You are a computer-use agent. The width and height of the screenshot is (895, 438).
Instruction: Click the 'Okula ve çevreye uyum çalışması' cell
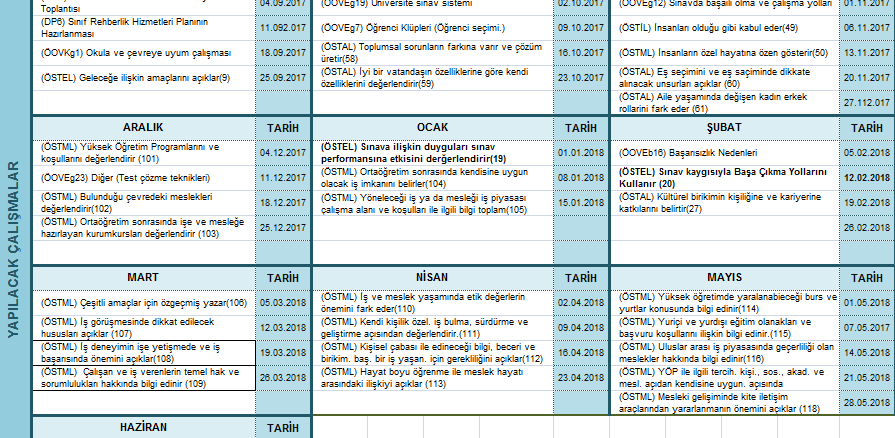[143, 52]
